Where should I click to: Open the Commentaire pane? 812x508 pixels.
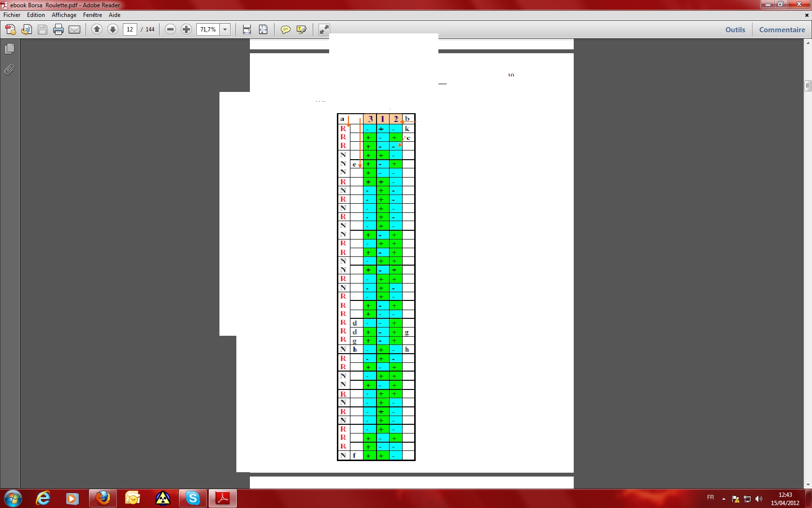coord(782,30)
